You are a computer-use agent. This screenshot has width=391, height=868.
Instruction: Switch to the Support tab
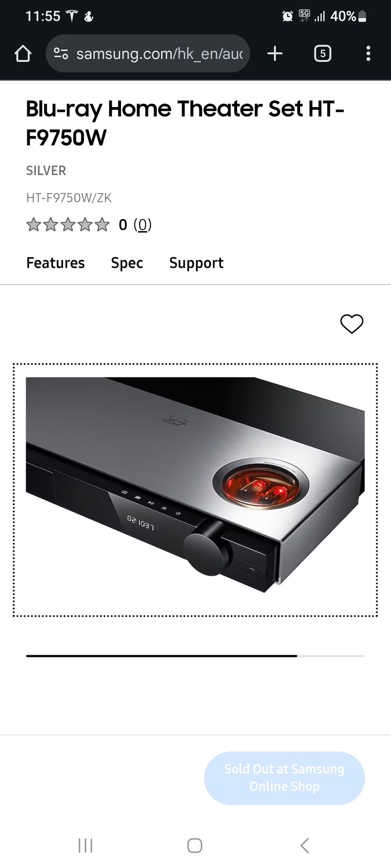click(196, 263)
